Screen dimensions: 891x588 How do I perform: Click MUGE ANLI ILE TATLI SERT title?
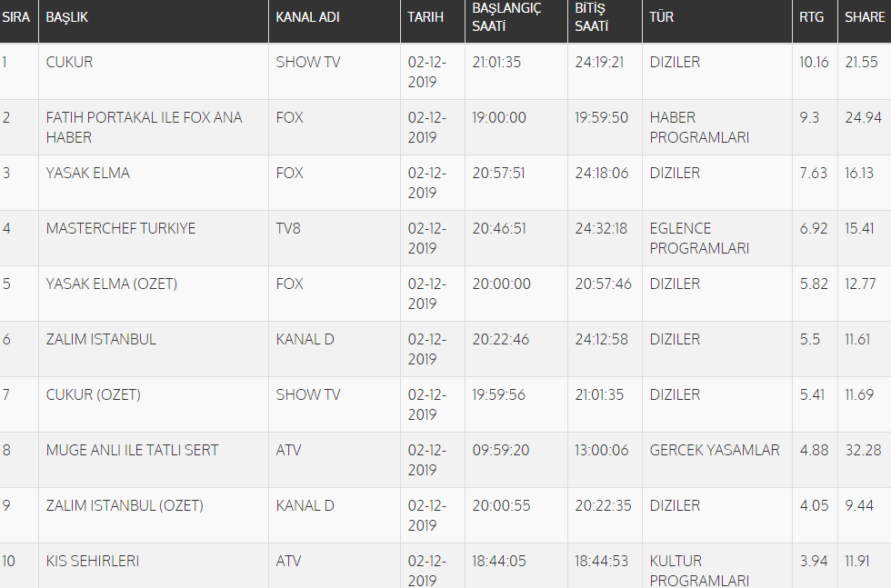(x=132, y=450)
